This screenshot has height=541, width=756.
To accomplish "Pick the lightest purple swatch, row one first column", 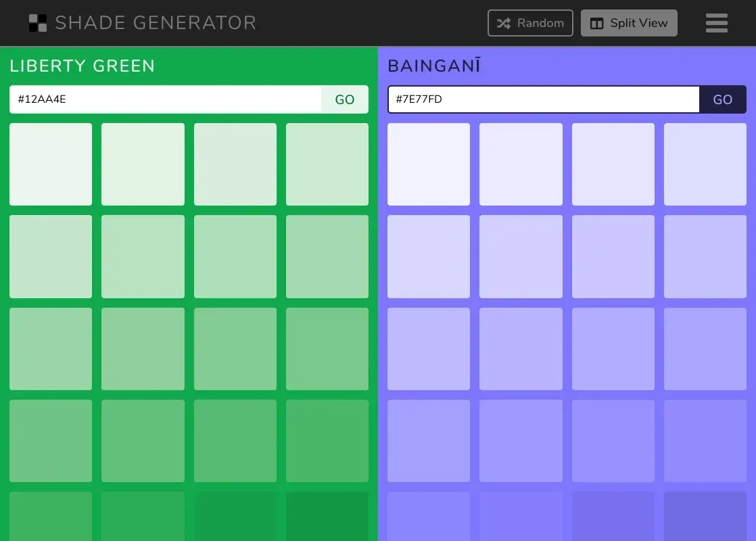I will 429,164.
